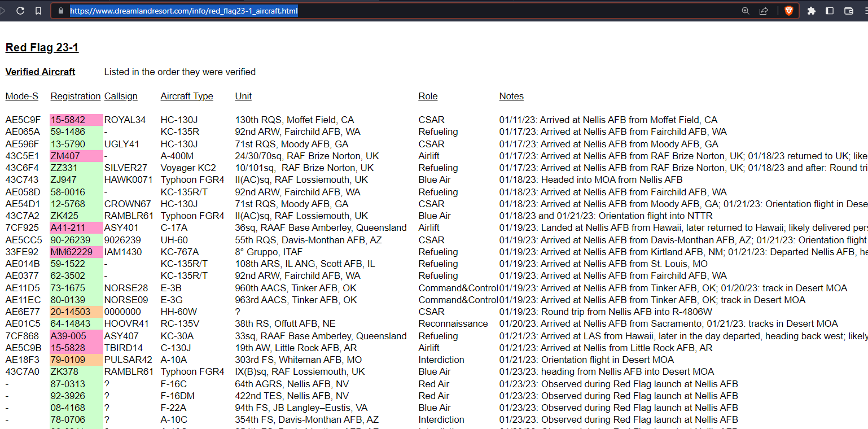Click aircraft type A-400M

(177, 156)
